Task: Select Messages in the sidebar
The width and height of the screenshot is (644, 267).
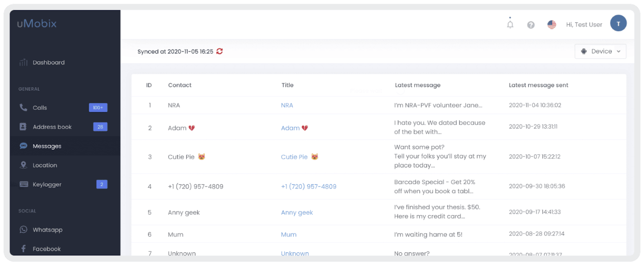Action: click(x=47, y=146)
